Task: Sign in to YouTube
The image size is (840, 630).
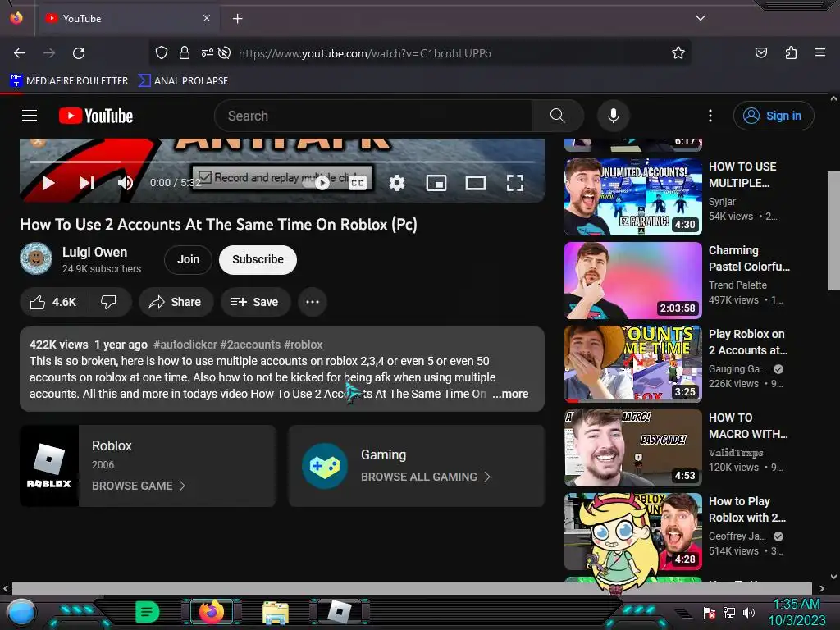Action: pyautogui.click(x=774, y=115)
